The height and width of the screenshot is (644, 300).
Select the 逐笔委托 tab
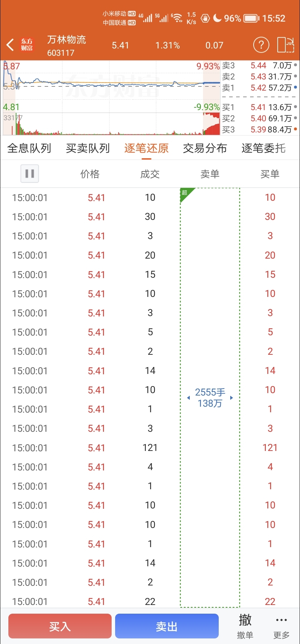click(x=263, y=148)
